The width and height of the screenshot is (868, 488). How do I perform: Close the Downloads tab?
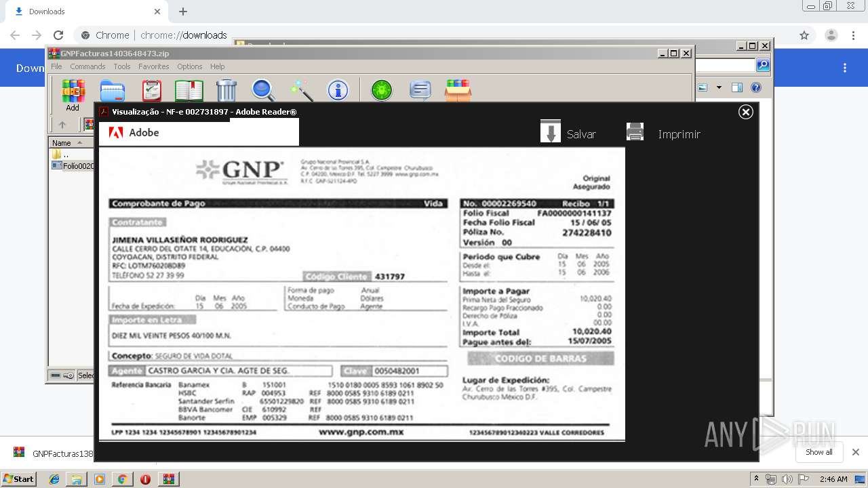click(x=157, y=12)
